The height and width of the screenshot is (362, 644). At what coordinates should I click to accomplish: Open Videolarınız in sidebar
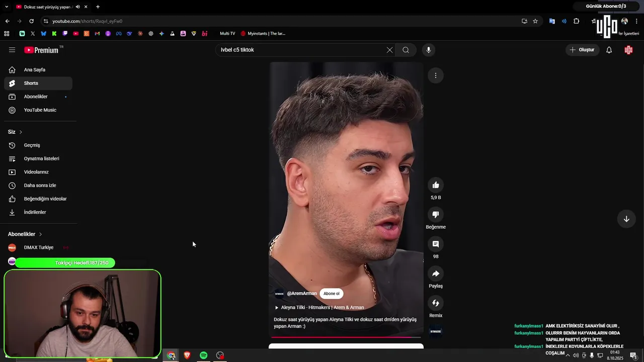38,172
